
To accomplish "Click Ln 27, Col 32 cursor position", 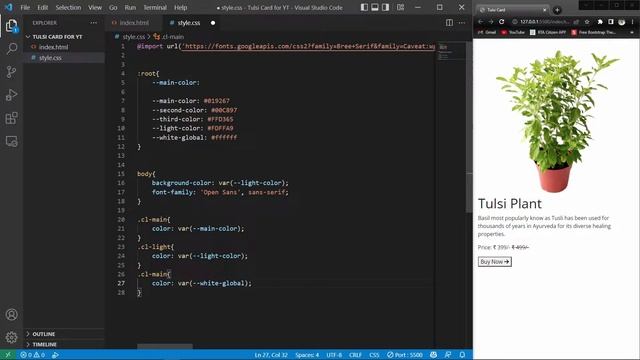I will (x=271, y=355).
